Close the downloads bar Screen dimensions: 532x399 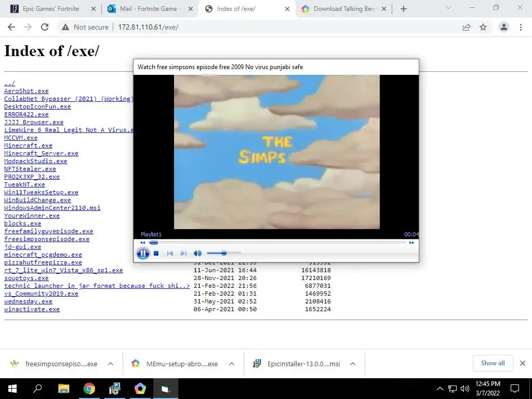(x=523, y=363)
